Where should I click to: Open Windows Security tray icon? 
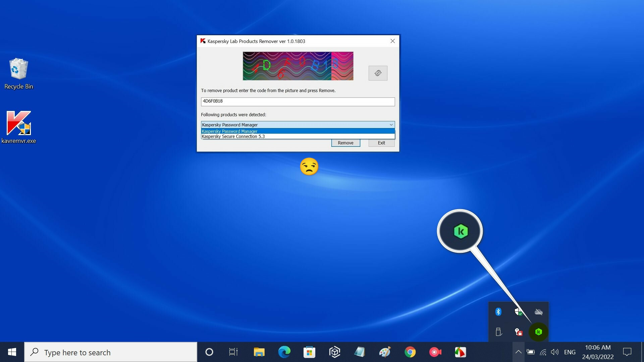(519, 312)
